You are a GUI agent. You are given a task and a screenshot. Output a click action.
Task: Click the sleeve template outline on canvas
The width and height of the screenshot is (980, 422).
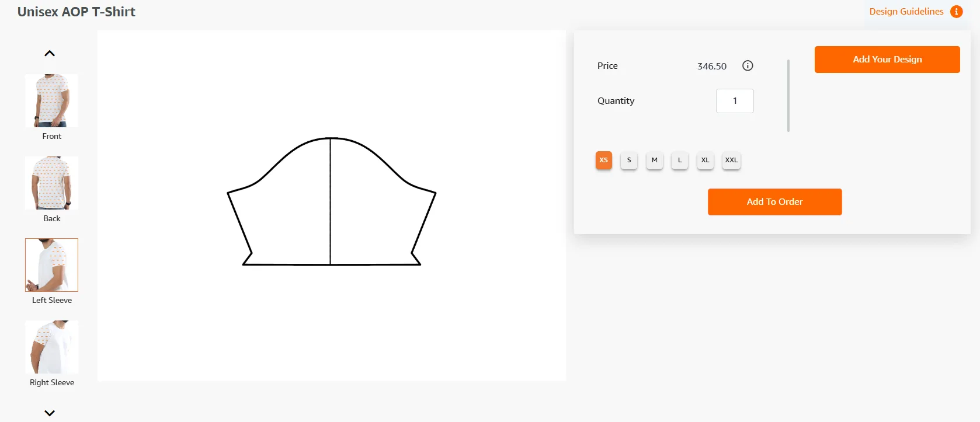coord(331,201)
